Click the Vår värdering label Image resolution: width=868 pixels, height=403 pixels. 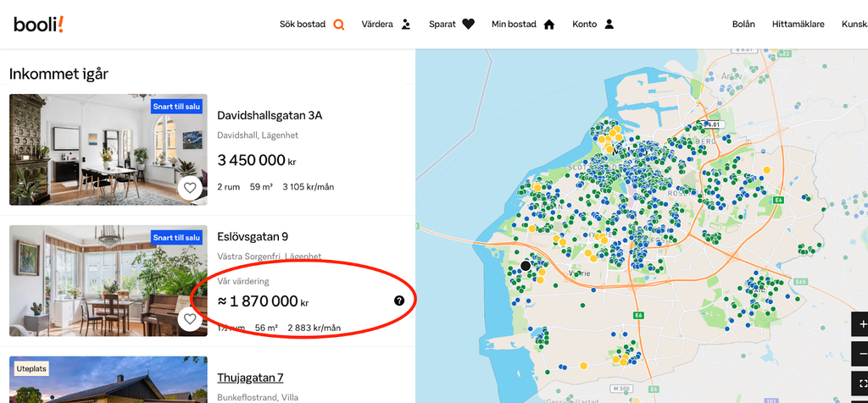coord(243,281)
